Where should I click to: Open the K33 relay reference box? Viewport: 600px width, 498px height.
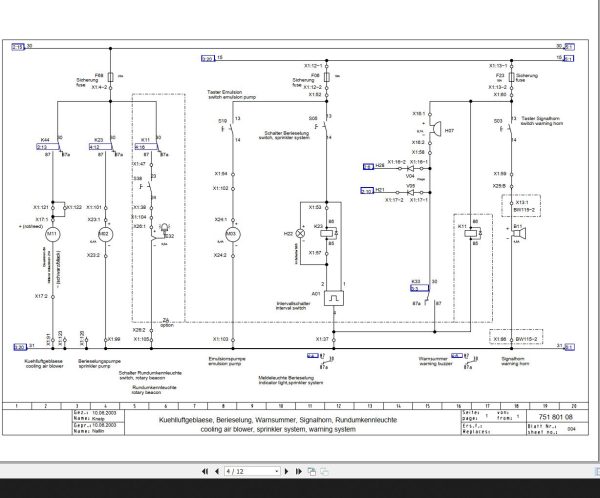click(419, 288)
